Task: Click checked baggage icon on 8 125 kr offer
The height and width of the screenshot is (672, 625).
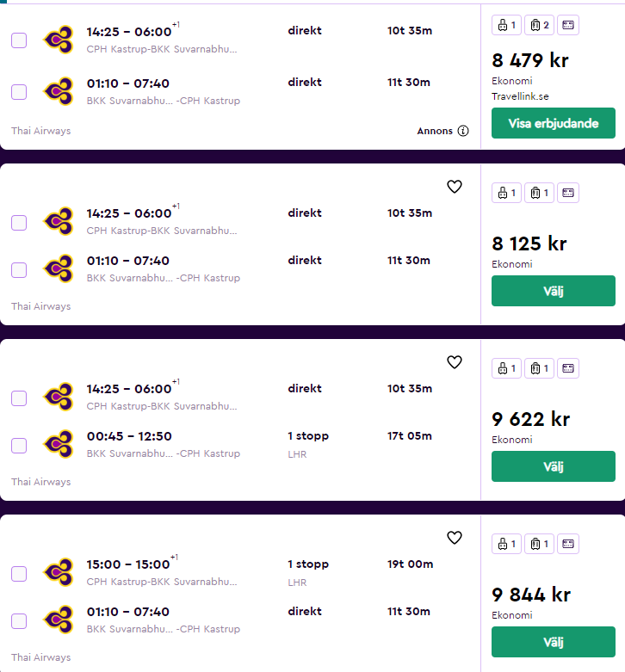Action: point(539,193)
